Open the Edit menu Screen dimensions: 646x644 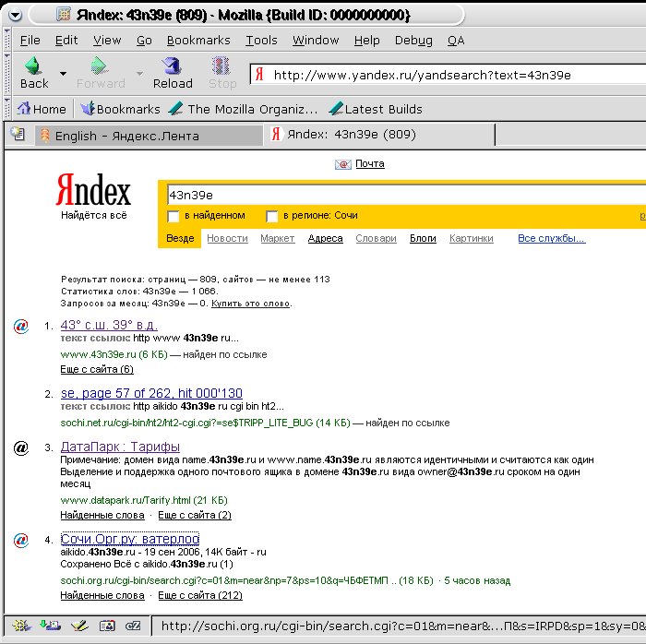tap(66, 41)
